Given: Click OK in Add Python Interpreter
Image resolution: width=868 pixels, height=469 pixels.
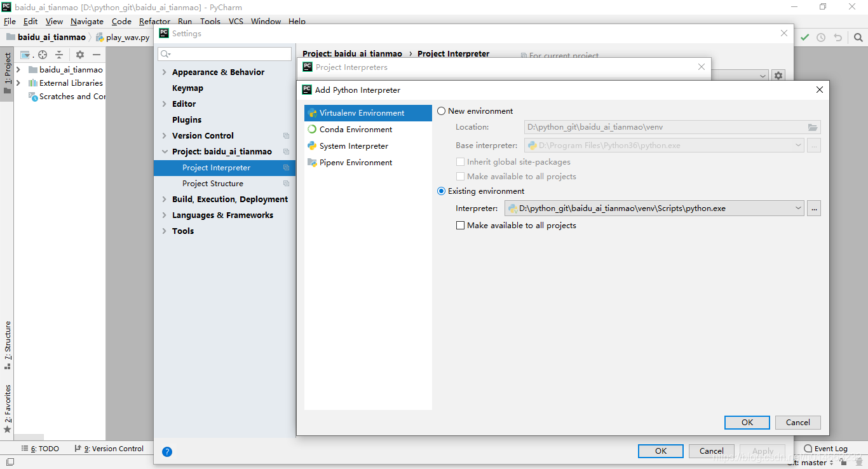Looking at the screenshot, I should (x=747, y=423).
